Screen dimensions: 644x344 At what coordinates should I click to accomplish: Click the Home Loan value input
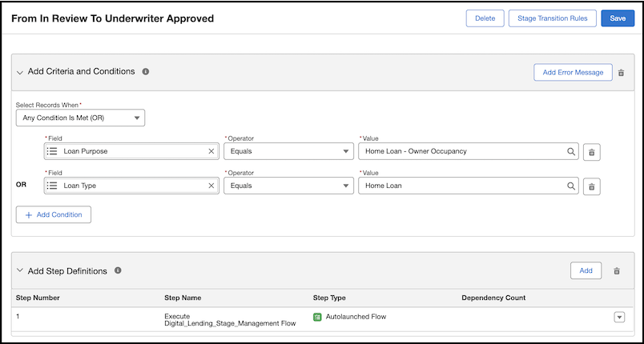click(x=469, y=186)
